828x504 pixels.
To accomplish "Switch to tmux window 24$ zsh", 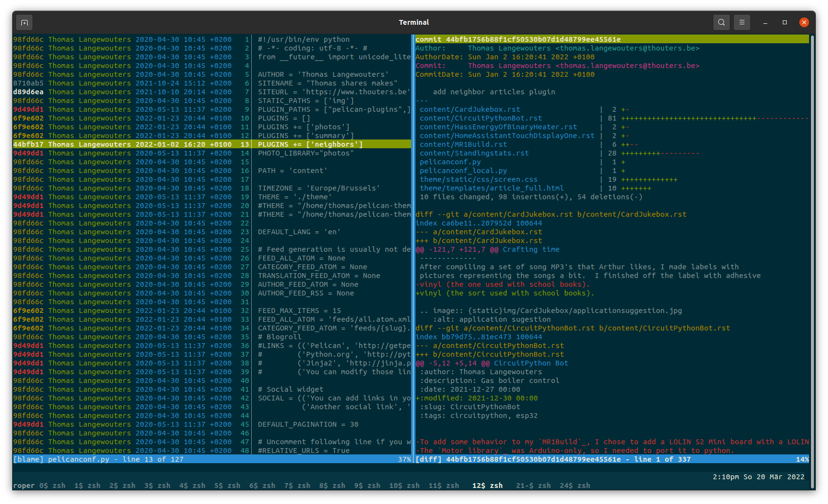I will pos(575,486).
